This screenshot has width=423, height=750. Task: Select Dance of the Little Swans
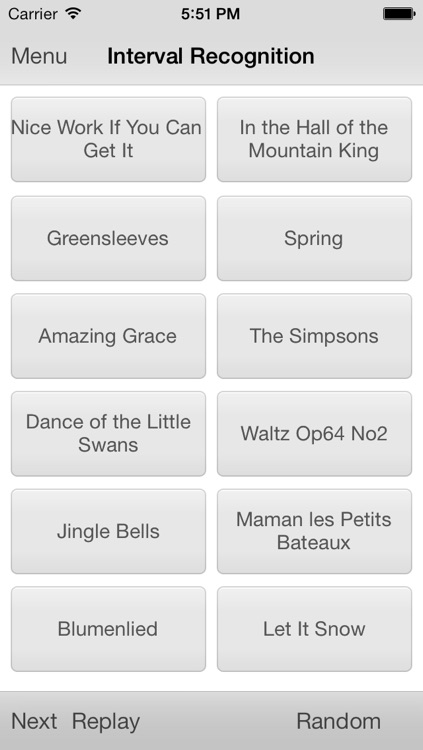(x=109, y=433)
